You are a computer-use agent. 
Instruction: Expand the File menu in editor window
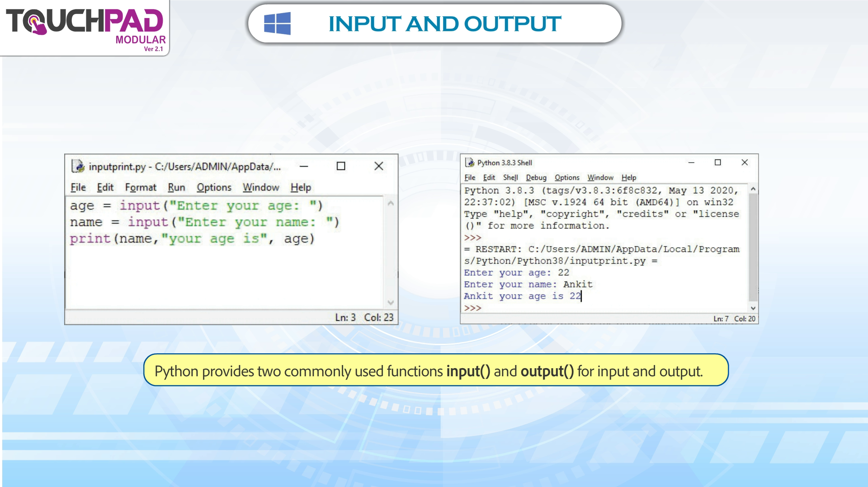(x=78, y=187)
